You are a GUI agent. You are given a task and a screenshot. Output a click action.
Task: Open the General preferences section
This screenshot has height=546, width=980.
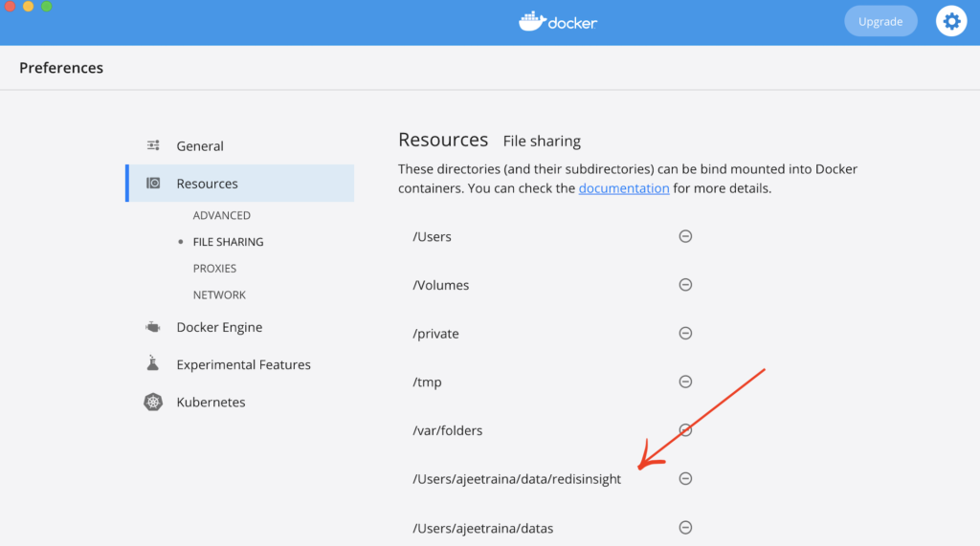click(199, 146)
